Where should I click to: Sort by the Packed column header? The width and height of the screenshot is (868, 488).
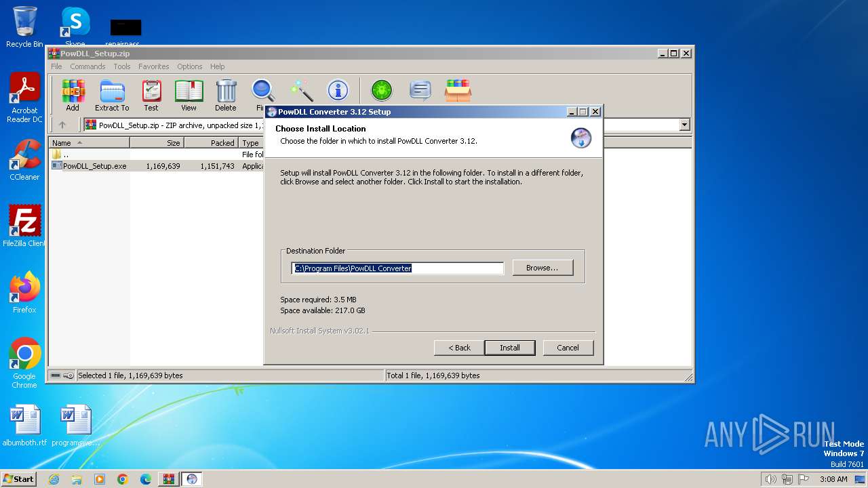tap(211, 142)
